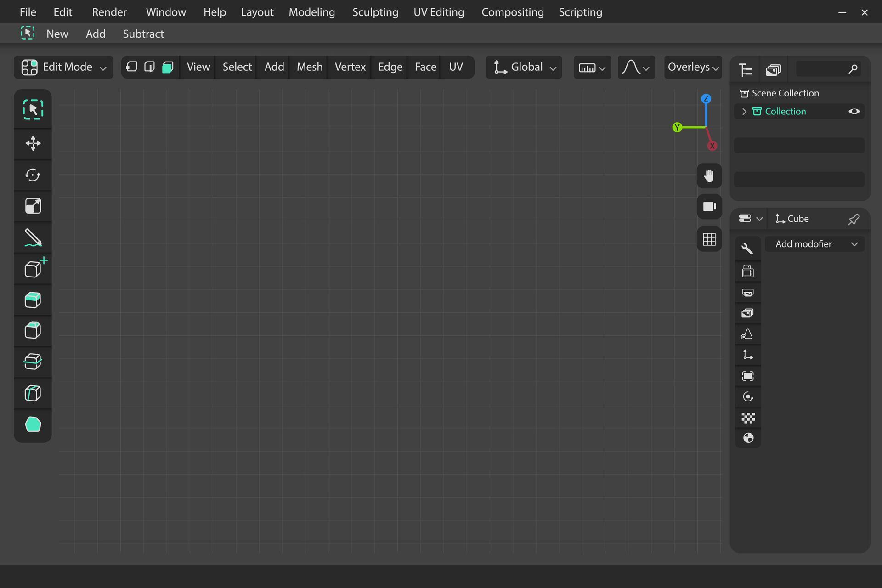882x588 pixels.
Task: Switch to the UV Editing workspace tab
Action: click(439, 12)
